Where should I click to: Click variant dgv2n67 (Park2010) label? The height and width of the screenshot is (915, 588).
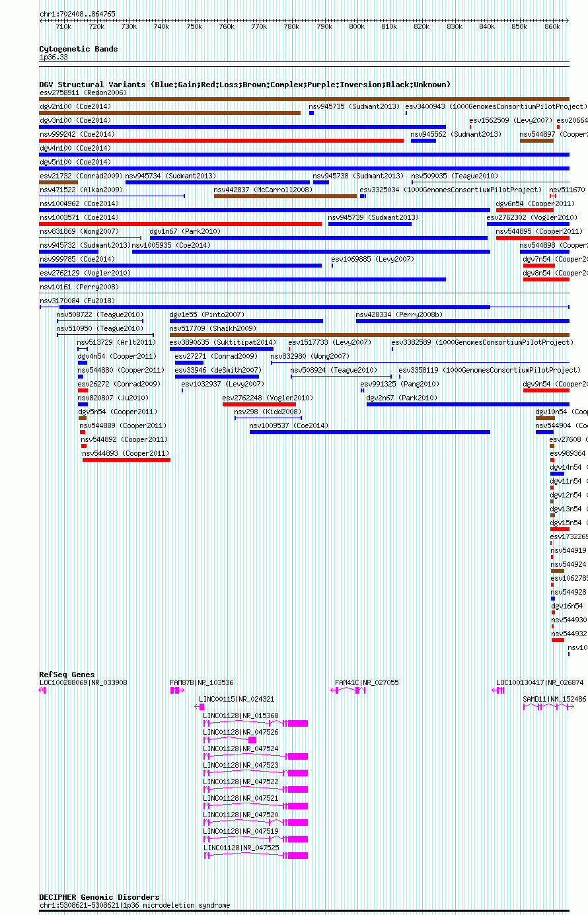[x=400, y=398]
